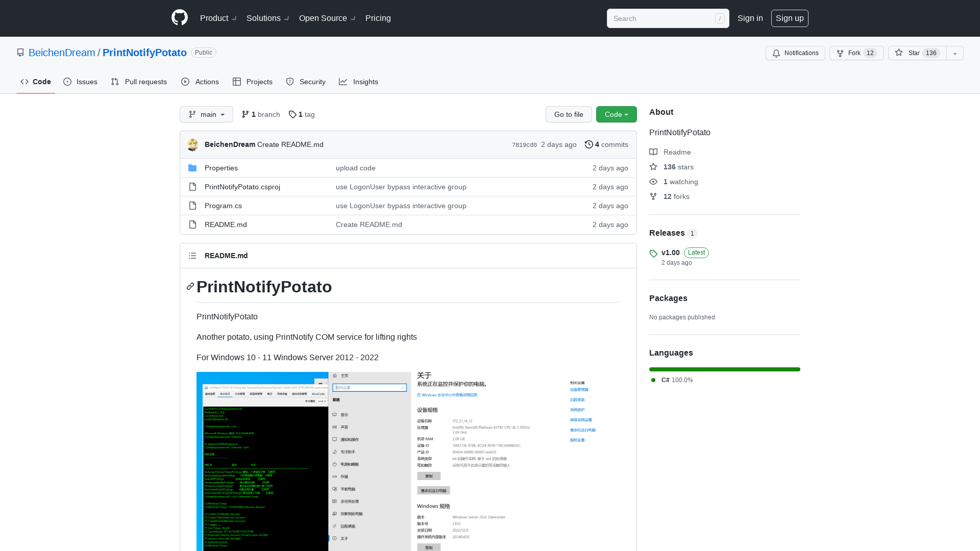The image size is (980, 551).
Task: Select the Program.cs file icon
Action: point(192,206)
